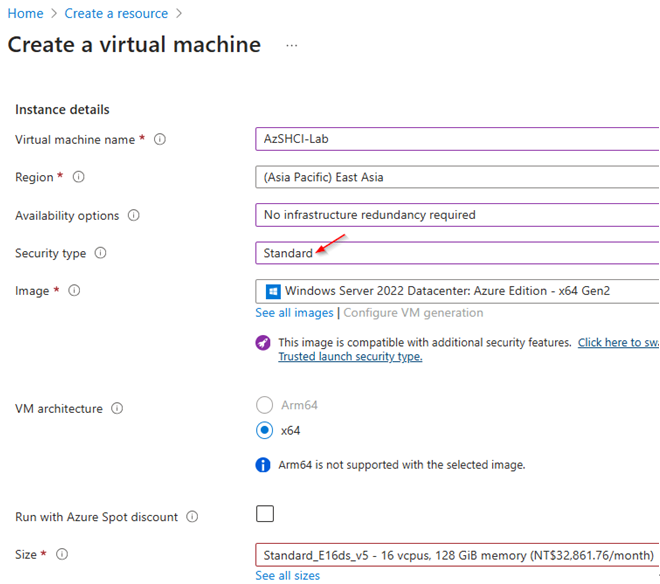Image resolution: width=660 pixels, height=584 pixels.
Task: Open the more options ellipsis by title
Action: (x=291, y=45)
